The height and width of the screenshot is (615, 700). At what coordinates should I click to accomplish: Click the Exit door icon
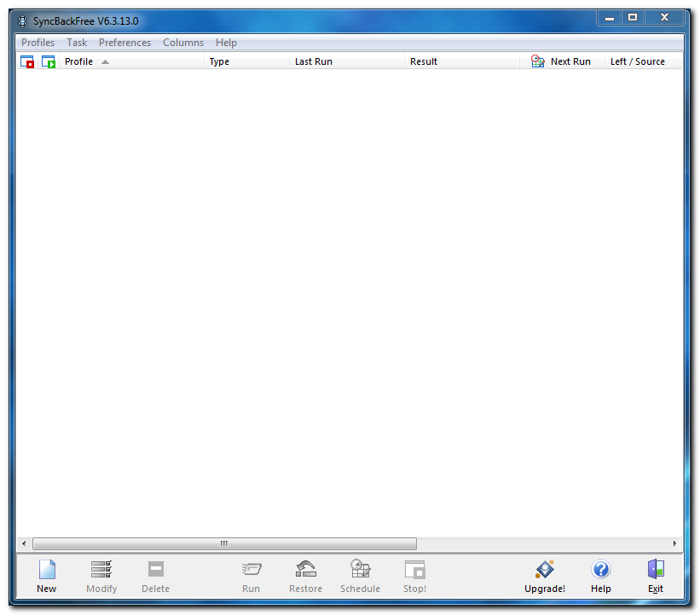656,570
